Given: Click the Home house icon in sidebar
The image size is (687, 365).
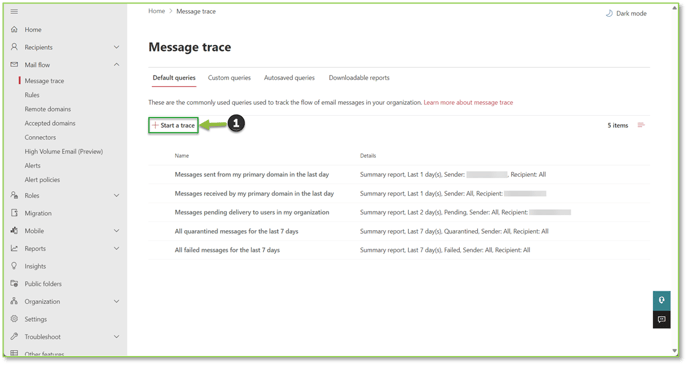Looking at the screenshot, I should 14,29.
